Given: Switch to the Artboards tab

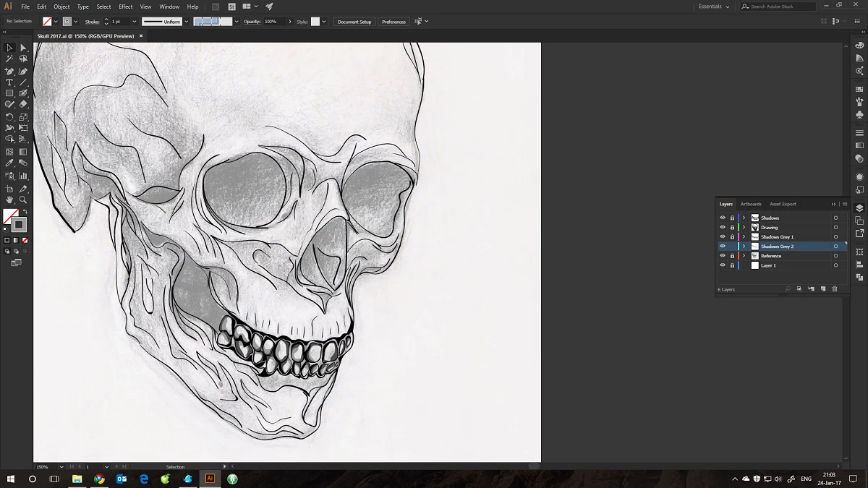Looking at the screenshot, I should pos(750,204).
